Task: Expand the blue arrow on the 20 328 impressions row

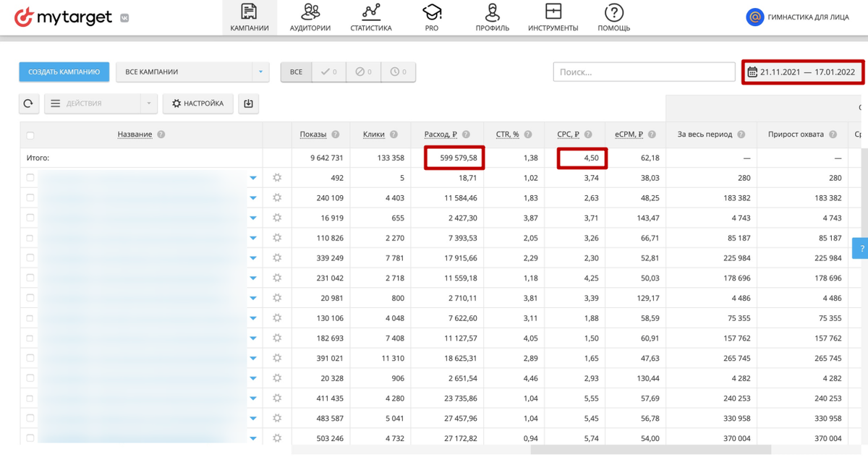Action: click(x=253, y=378)
